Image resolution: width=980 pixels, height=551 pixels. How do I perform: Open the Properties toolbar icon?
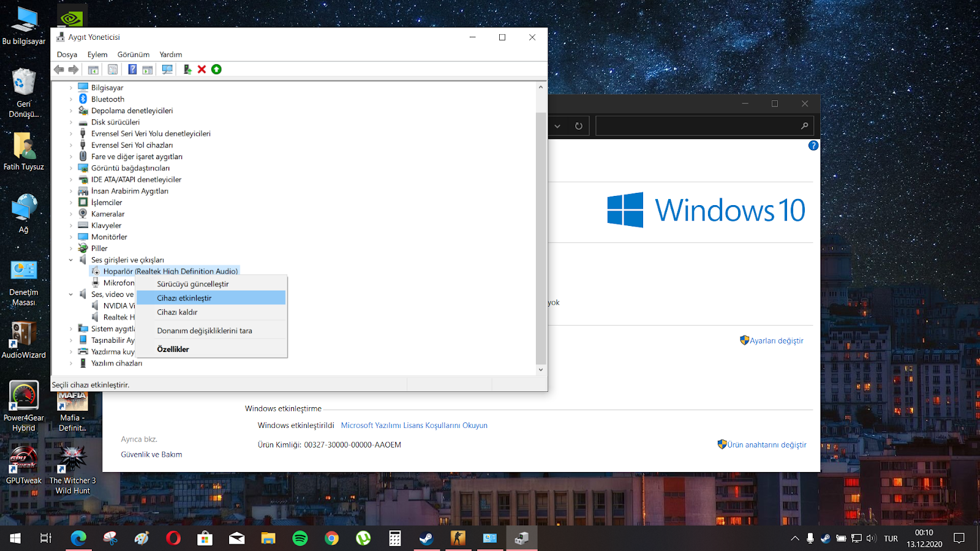[x=113, y=70]
